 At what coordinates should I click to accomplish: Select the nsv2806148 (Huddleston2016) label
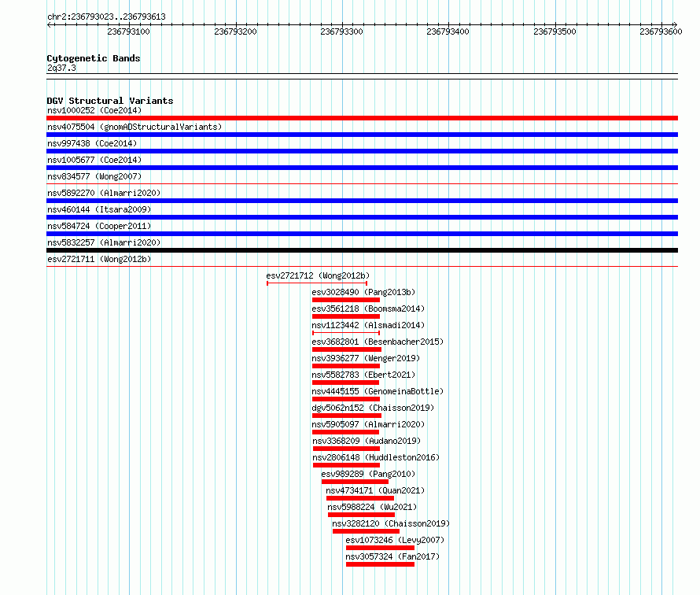pyautogui.click(x=376, y=457)
